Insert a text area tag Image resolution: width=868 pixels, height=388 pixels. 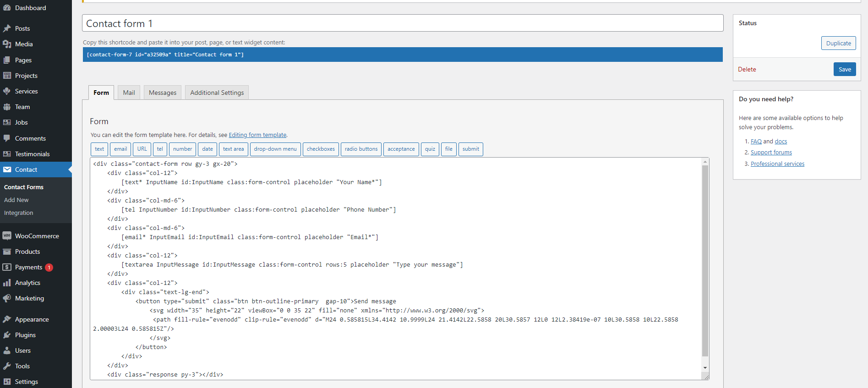tap(233, 149)
